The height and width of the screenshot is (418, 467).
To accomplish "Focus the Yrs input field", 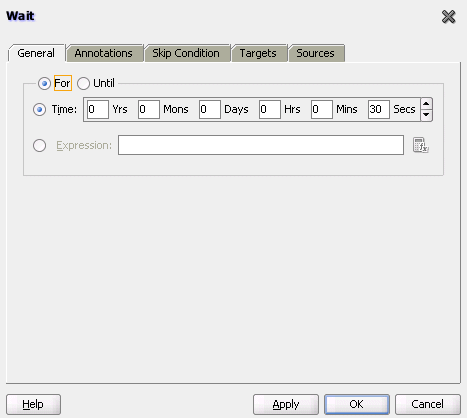I will coord(98,109).
